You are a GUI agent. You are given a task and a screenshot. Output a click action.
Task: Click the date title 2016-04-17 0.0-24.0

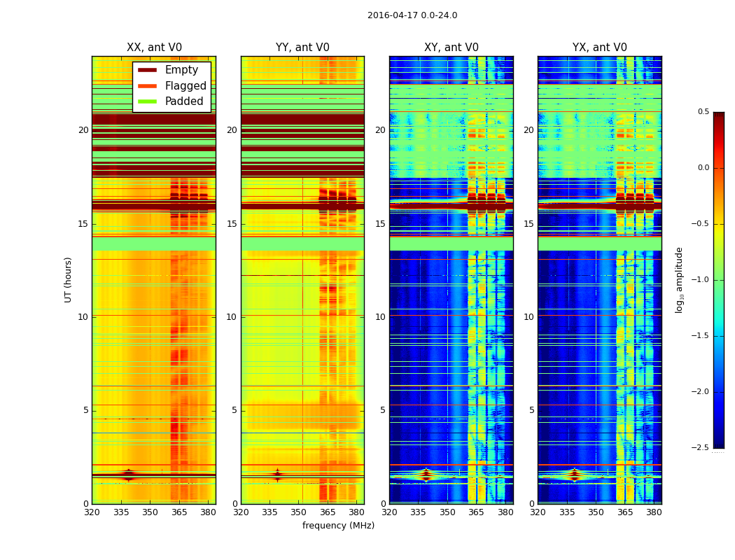[x=412, y=15]
